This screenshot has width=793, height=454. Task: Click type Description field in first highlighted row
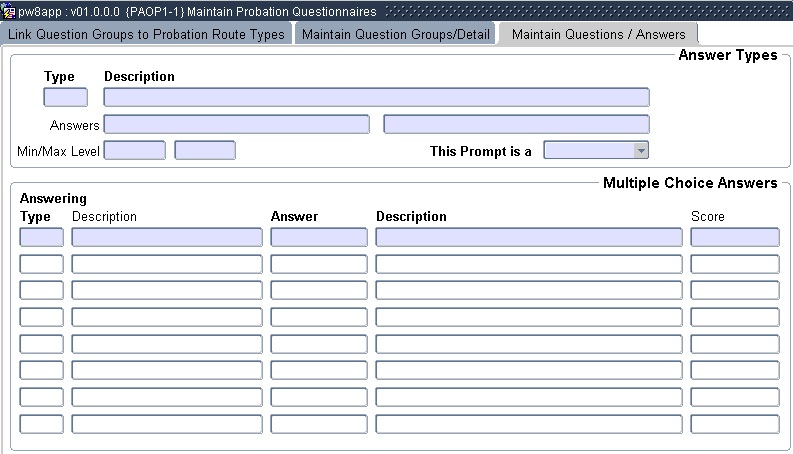click(x=167, y=237)
